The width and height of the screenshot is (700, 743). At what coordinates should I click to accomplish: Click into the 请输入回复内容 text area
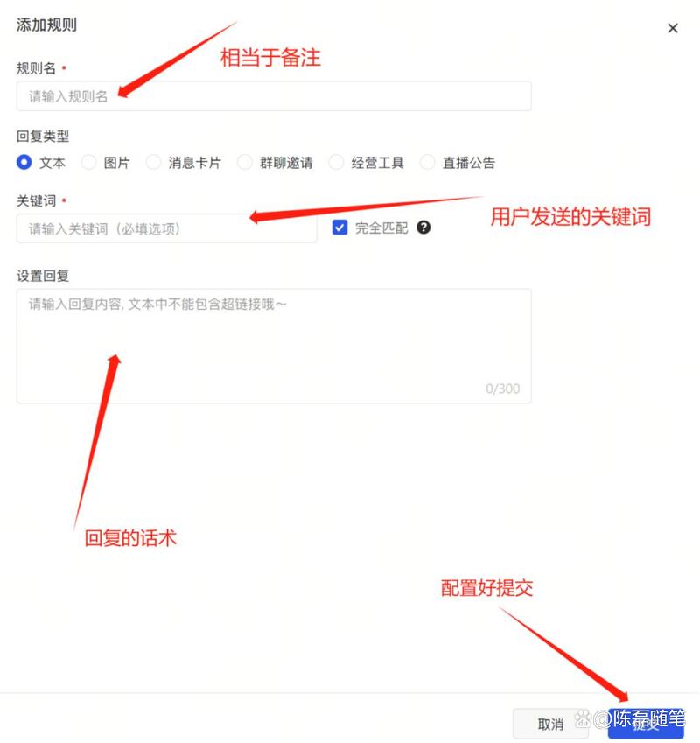[x=274, y=346]
